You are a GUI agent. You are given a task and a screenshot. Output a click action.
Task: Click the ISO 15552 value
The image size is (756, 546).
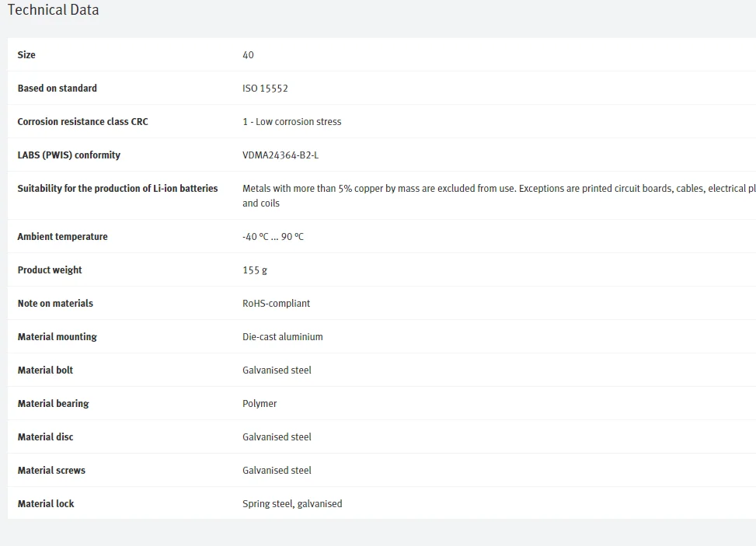(x=265, y=89)
